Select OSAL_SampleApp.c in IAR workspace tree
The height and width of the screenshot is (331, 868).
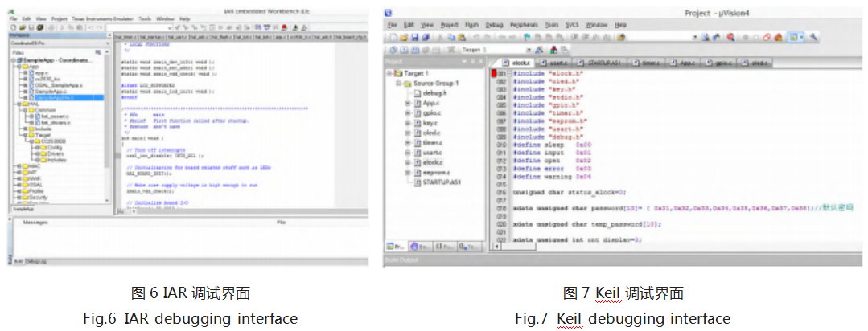58,85
